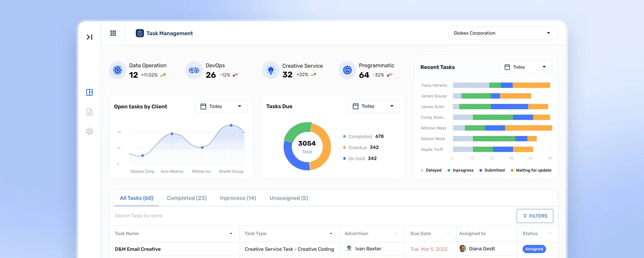Image resolution: width=644 pixels, height=258 pixels.
Task: Click the Bibble Inc data point on chart
Action: pyautogui.click(x=202, y=148)
